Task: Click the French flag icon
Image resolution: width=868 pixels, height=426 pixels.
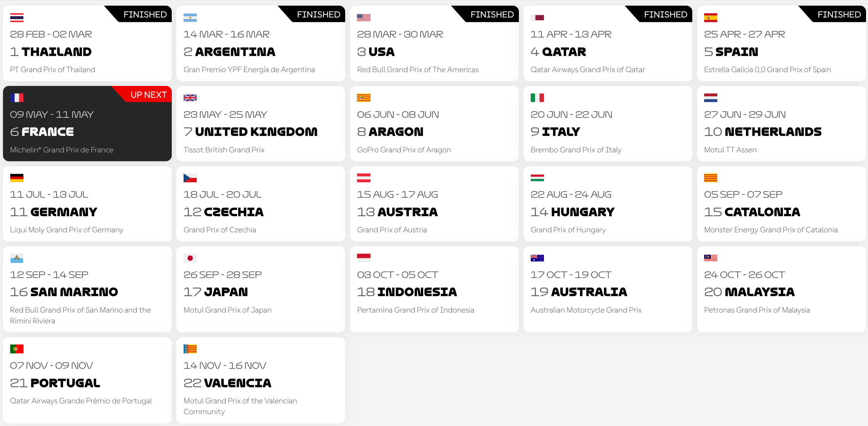Action: tap(16, 98)
